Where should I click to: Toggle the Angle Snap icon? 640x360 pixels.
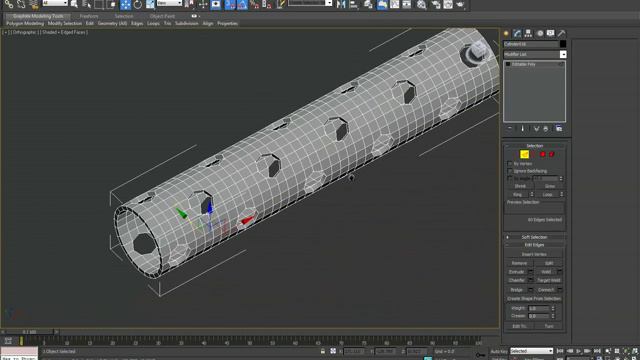[242, 4]
